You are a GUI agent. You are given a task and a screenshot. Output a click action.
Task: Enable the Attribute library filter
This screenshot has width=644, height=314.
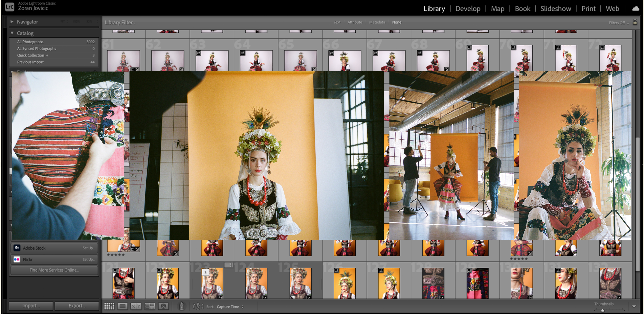pos(354,22)
